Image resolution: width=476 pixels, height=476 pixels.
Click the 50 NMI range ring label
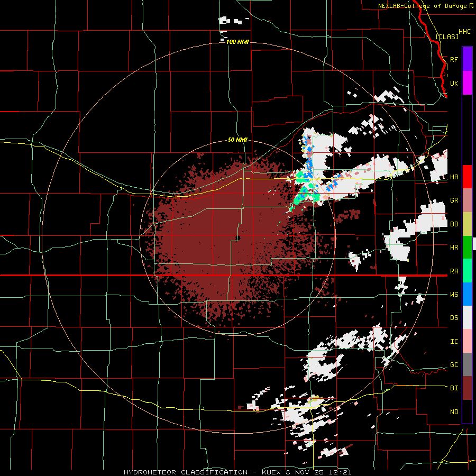(x=237, y=140)
